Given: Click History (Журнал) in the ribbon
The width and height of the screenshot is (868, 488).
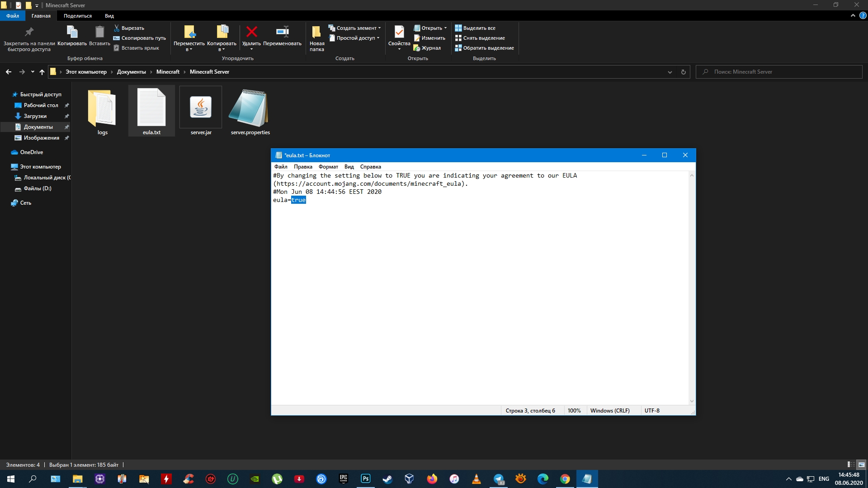Looking at the screenshot, I should (x=427, y=48).
